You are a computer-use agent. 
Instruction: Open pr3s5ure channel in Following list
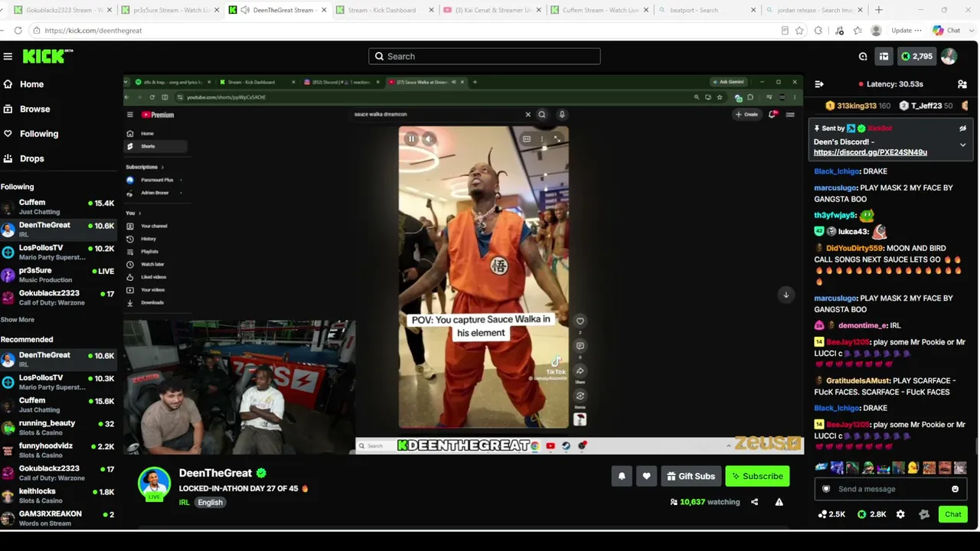pos(57,275)
